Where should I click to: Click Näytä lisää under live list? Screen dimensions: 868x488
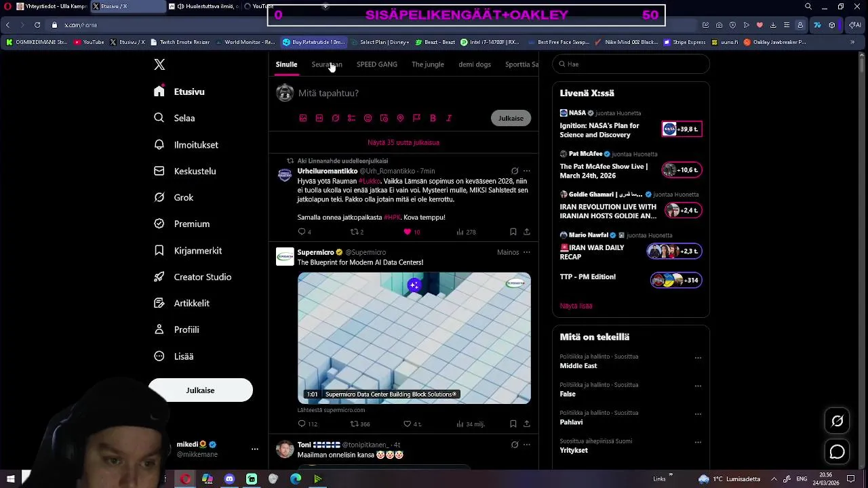coord(576,306)
